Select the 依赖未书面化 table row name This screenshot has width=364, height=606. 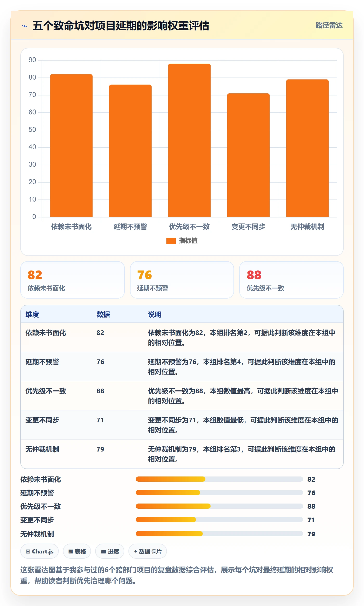pos(46,333)
